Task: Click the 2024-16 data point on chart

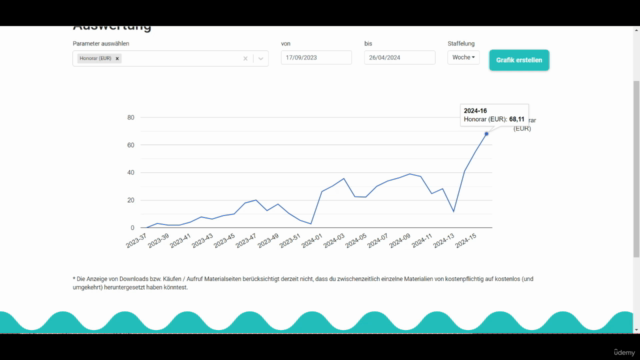Action: click(x=486, y=134)
